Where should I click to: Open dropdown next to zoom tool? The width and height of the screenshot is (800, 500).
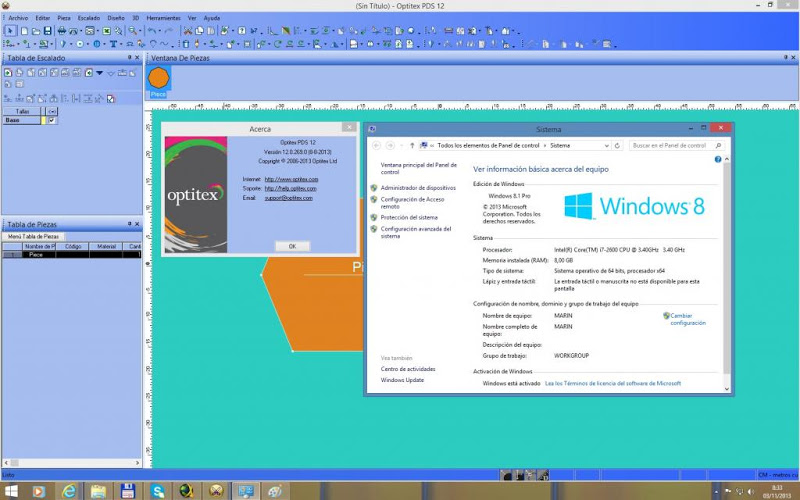(x=139, y=32)
